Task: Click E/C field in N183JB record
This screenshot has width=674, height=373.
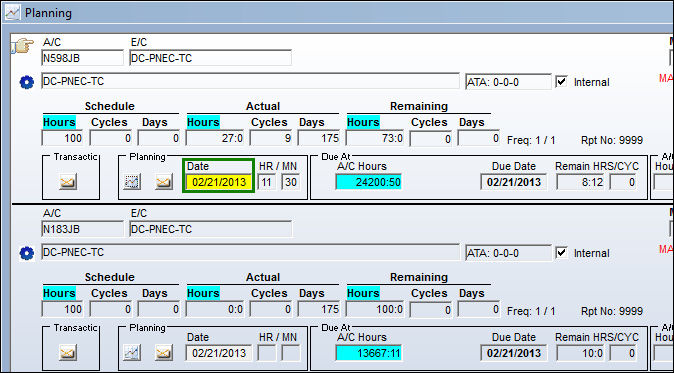Action: coord(211,229)
